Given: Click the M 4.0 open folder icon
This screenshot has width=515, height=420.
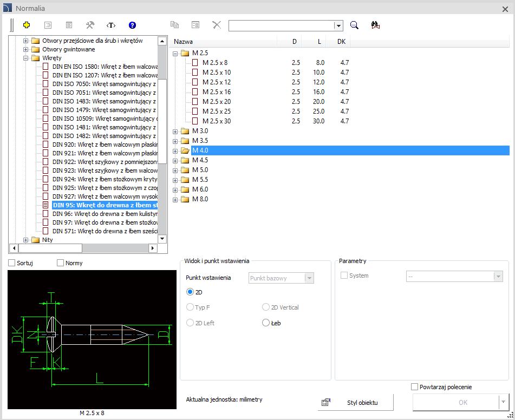Looking at the screenshot, I should (185, 150).
